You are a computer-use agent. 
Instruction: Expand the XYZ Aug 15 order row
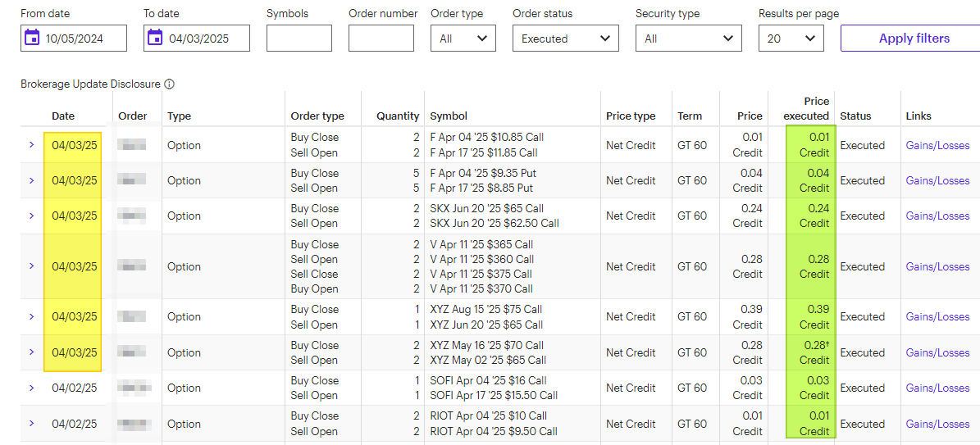pos(31,317)
